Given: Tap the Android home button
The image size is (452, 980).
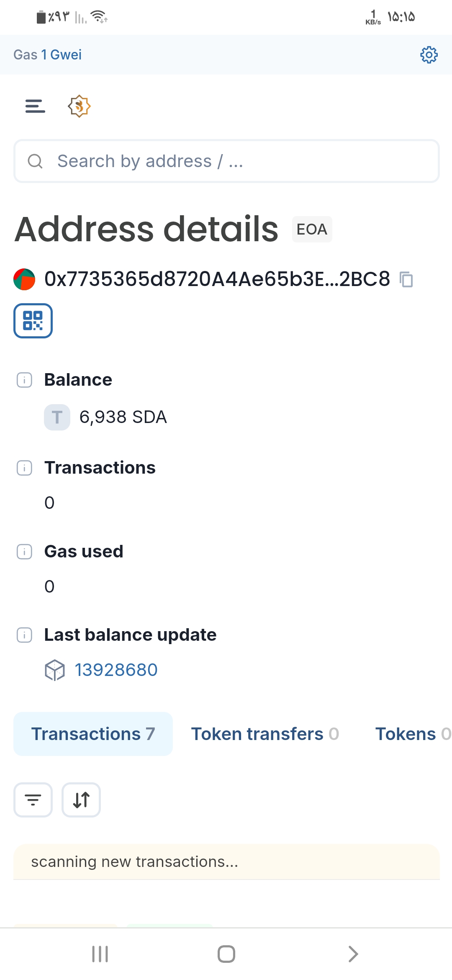Looking at the screenshot, I should pos(226,954).
